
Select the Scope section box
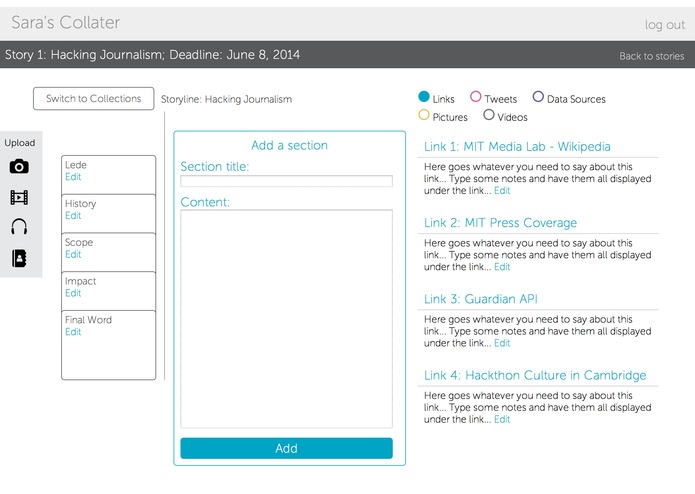109,252
